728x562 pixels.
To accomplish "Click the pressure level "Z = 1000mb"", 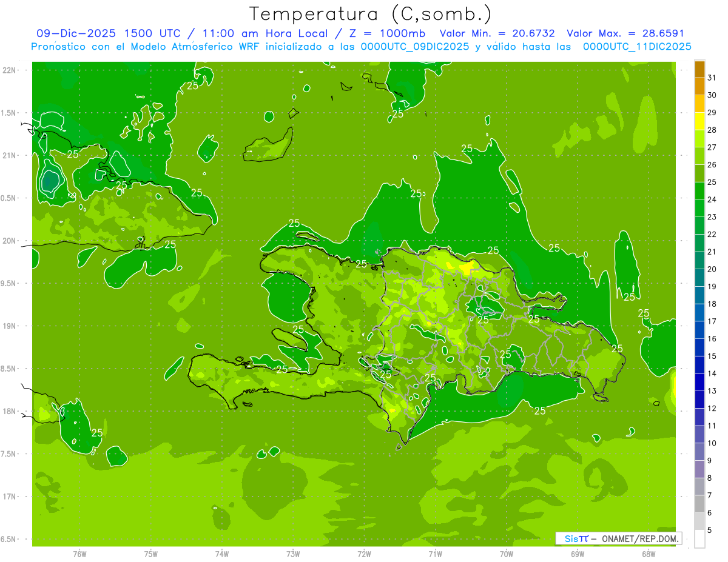I will click(x=387, y=33).
